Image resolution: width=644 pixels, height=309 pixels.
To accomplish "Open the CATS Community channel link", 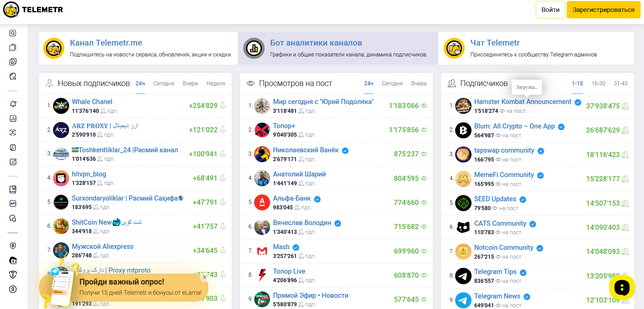I will click(x=500, y=223).
